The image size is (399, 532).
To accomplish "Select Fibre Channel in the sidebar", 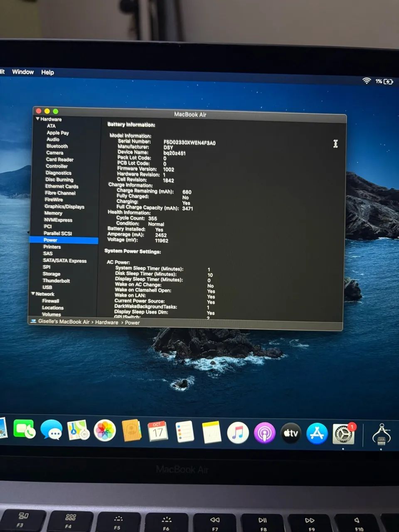I will (x=60, y=193).
